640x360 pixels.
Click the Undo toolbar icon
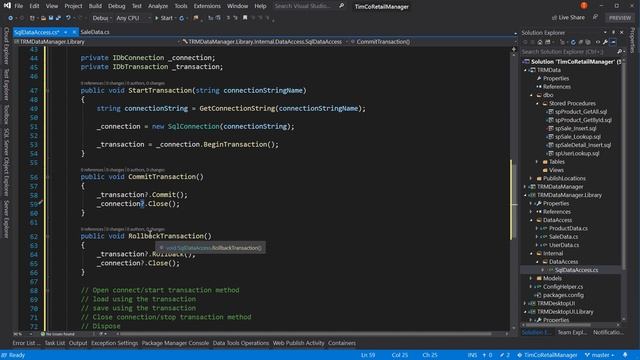(68, 18)
